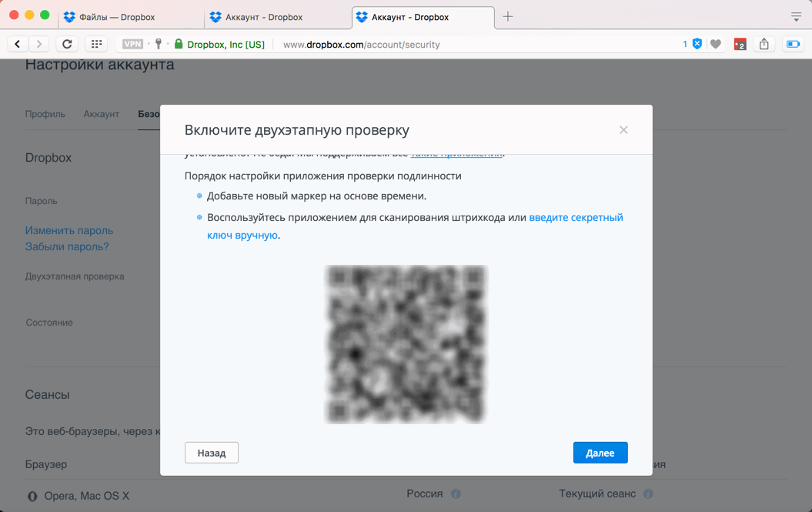This screenshot has width=812, height=512.
Task: Open the Аккаунт settings tab in page
Action: pyautogui.click(x=102, y=114)
